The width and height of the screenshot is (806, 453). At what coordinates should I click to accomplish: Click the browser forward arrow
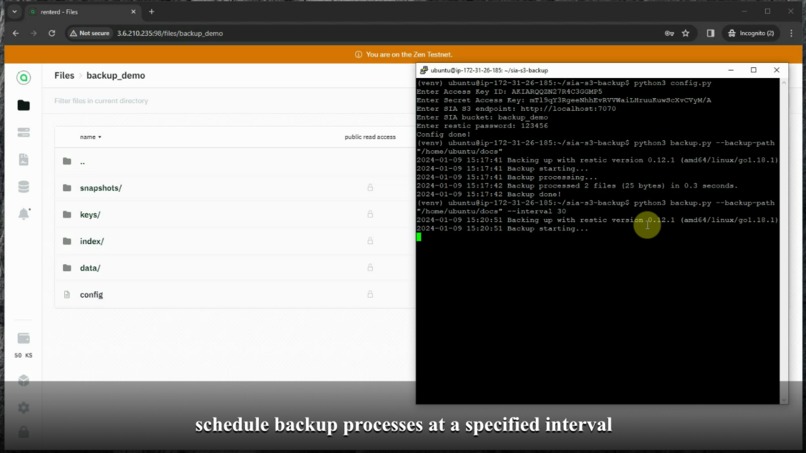33,33
